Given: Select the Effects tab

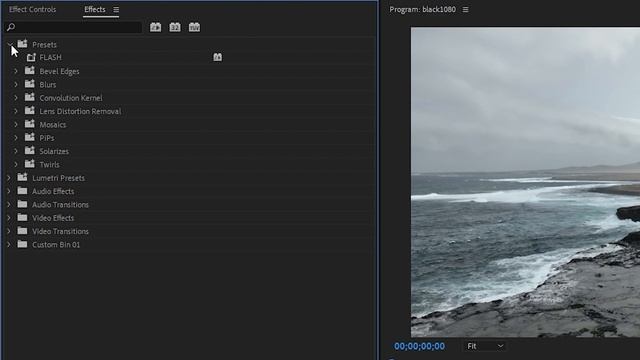Looking at the screenshot, I should click(x=95, y=9).
